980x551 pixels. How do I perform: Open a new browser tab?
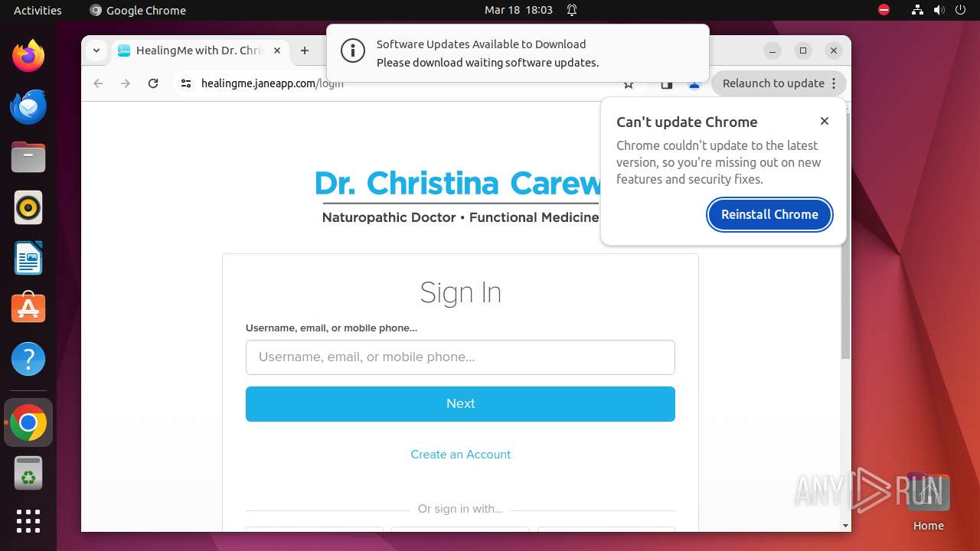tap(305, 51)
